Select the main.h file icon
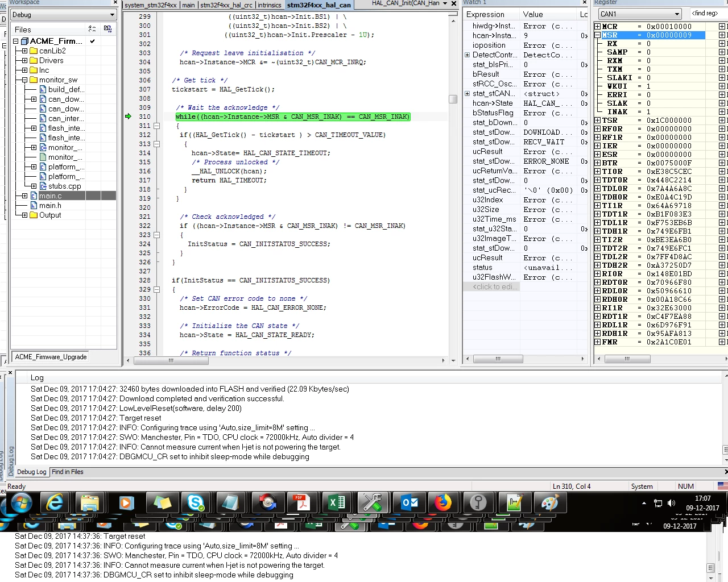The image size is (728, 582). (x=34, y=205)
